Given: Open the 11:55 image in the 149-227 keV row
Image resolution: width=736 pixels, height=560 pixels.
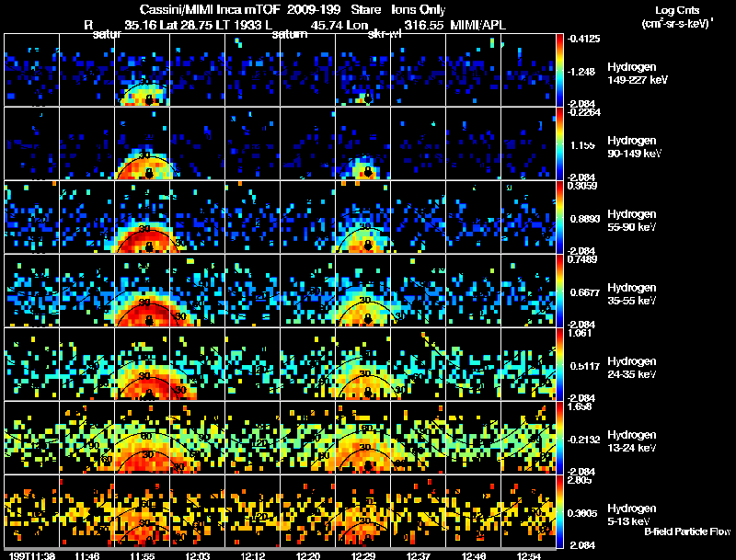Looking at the screenshot, I should pyautogui.click(x=143, y=71).
